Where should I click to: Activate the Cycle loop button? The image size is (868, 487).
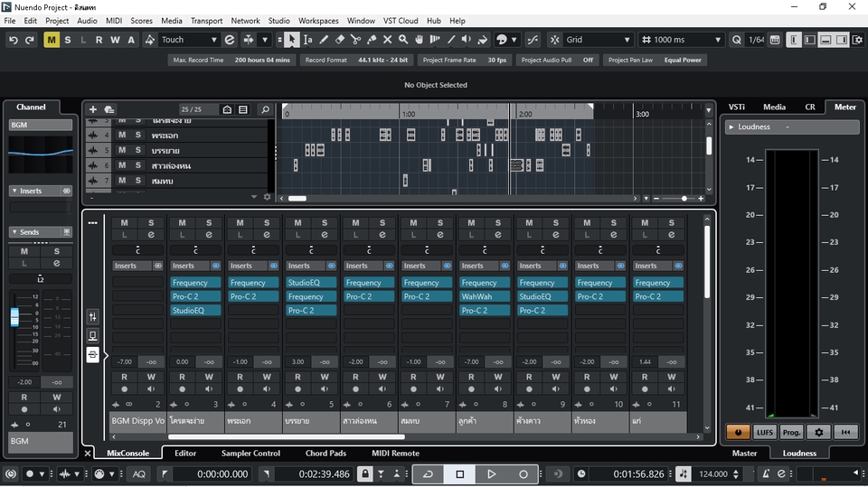tap(429, 474)
